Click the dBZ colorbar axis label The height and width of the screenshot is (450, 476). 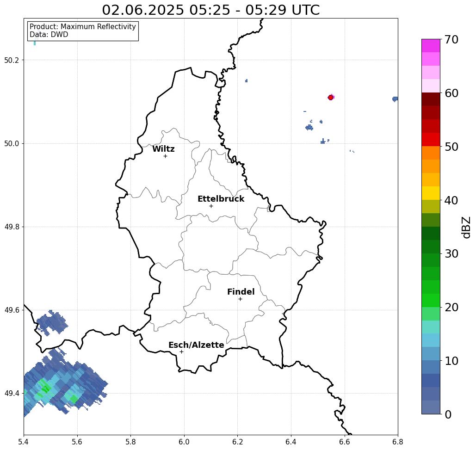click(x=466, y=227)
